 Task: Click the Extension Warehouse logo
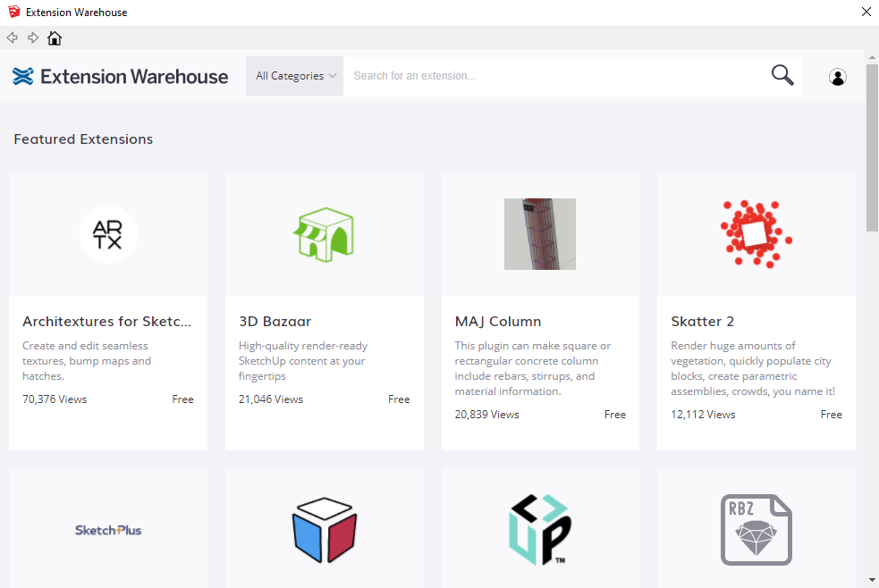tap(121, 76)
